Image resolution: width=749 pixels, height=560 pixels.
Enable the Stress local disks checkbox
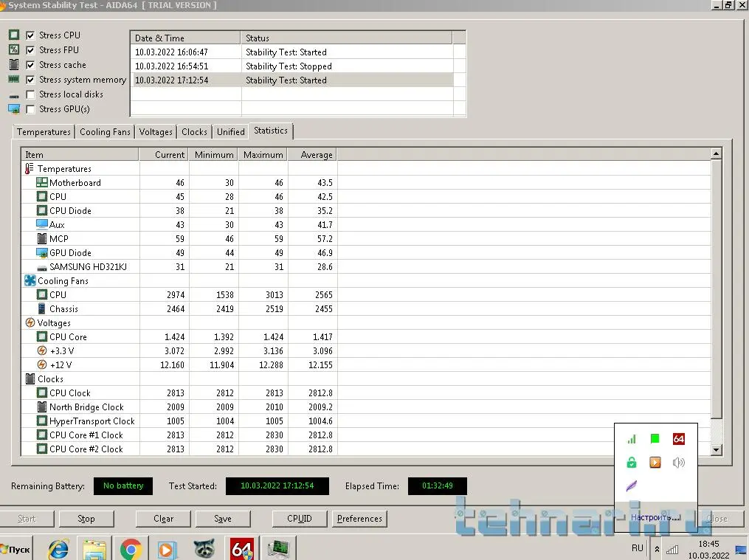[30, 94]
